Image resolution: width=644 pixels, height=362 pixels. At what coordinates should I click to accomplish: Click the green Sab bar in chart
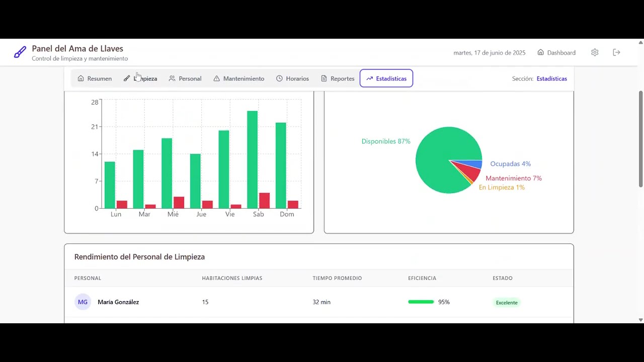coord(252,159)
